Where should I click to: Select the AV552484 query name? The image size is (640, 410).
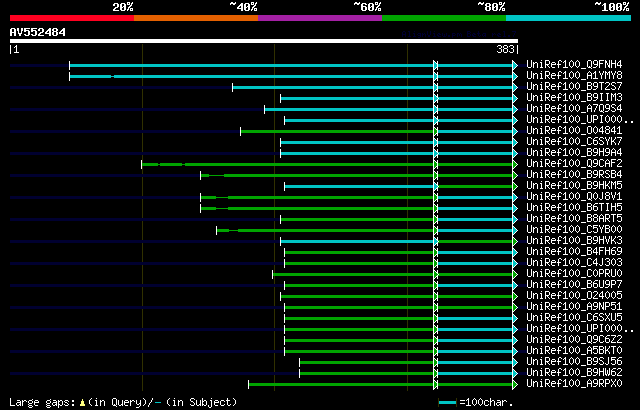[x=38, y=32]
